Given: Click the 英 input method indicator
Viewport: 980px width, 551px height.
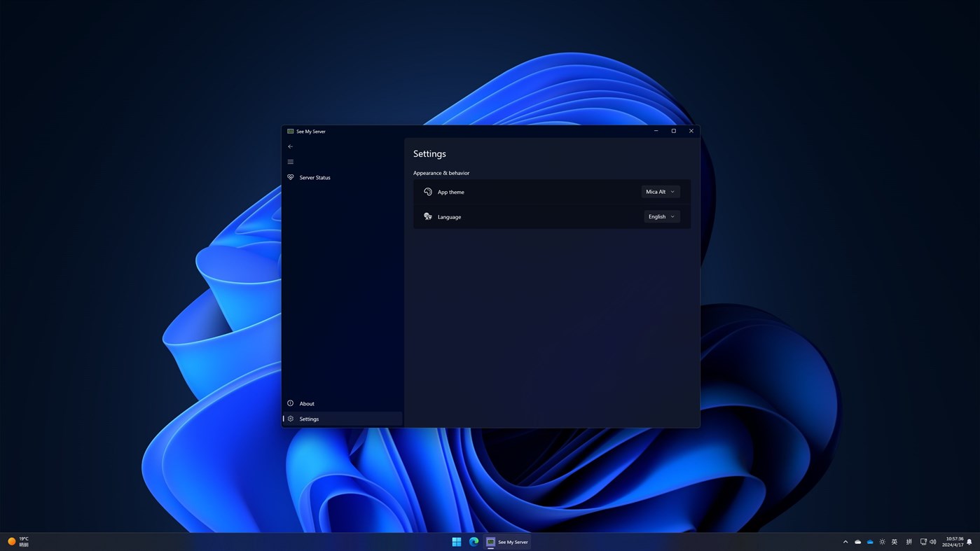Looking at the screenshot, I should pyautogui.click(x=894, y=541).
